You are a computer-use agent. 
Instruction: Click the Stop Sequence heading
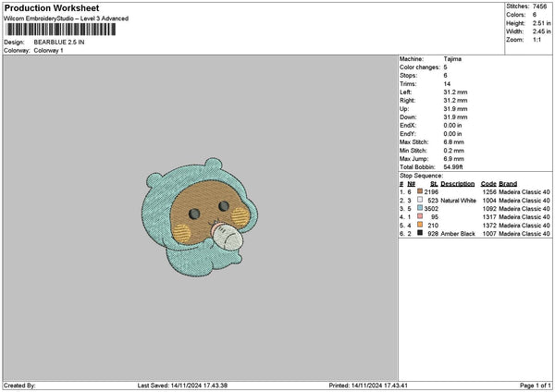coord(421,175)
